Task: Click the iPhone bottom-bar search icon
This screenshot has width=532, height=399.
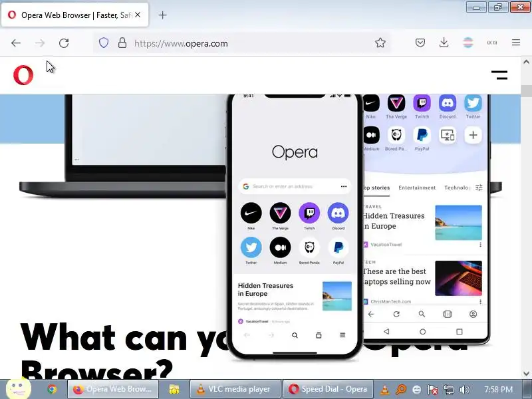Action: coord(295,335)
